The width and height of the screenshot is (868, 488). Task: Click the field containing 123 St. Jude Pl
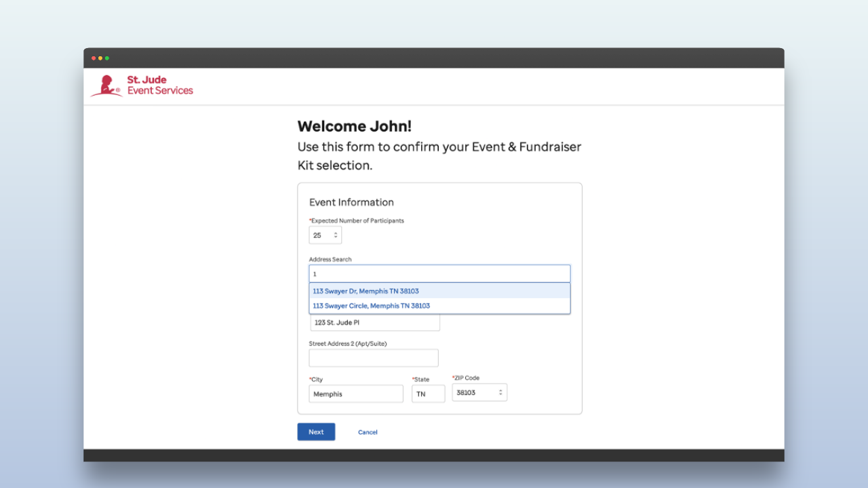[x=375, y=323]
